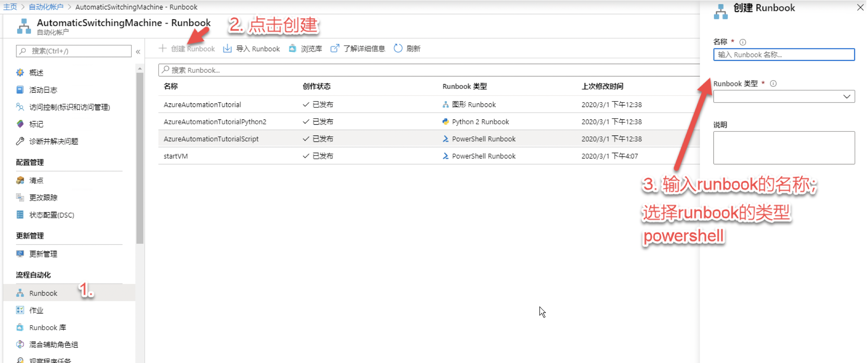868x363 pixels.
Task: Open the 更新管理 sidebar icon
Action: click(20, 254)
